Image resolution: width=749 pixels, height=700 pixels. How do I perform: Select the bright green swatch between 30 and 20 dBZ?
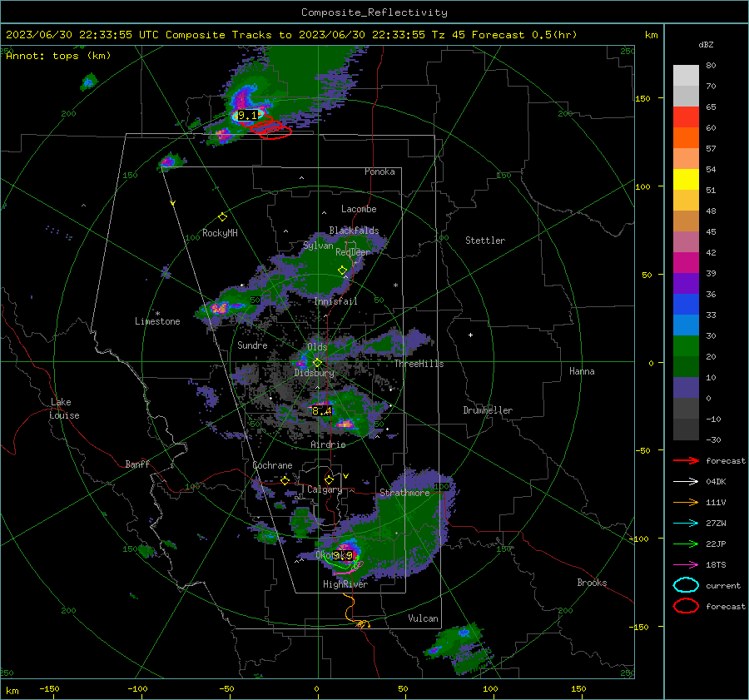[686, 346]
